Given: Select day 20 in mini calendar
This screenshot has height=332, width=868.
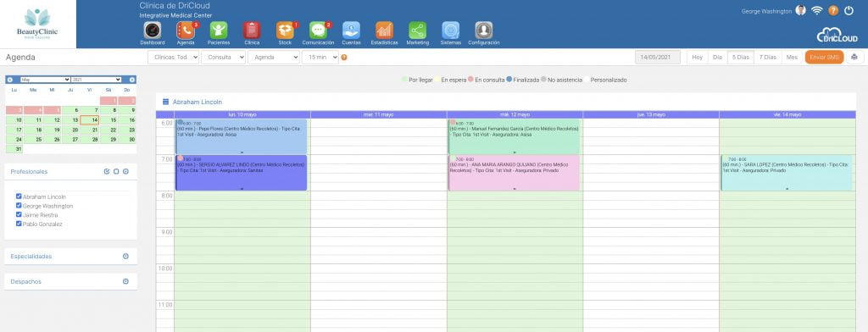Looking at the screenshot, I should coord(71,130).
